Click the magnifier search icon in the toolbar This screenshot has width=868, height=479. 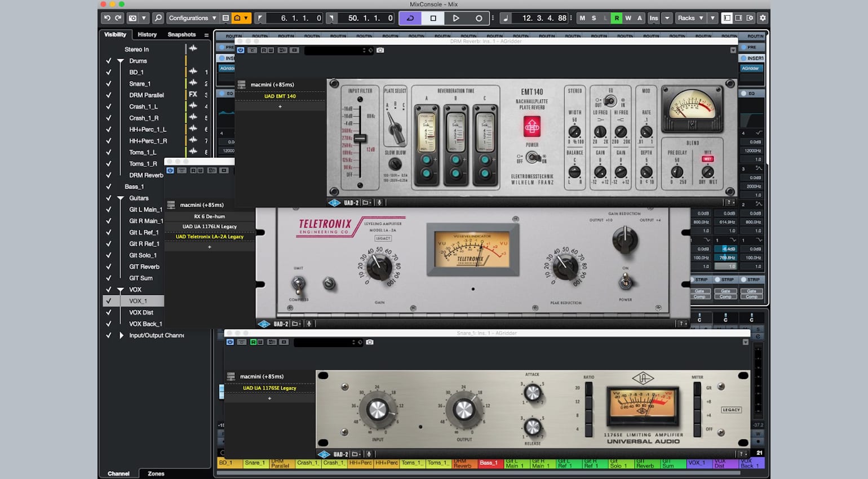tap(158, 18)
